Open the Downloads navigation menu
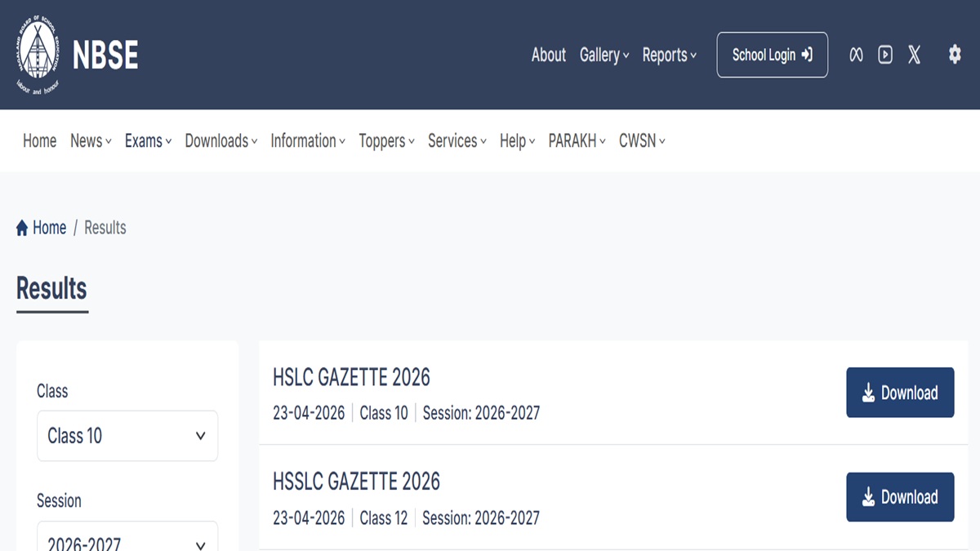 tap(220, 141)
